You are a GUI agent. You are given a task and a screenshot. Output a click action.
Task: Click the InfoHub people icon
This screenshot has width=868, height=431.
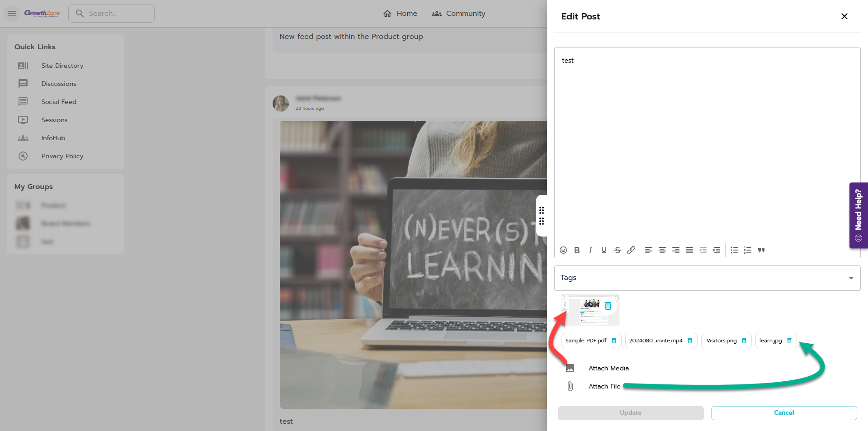(x=23, y=138)
